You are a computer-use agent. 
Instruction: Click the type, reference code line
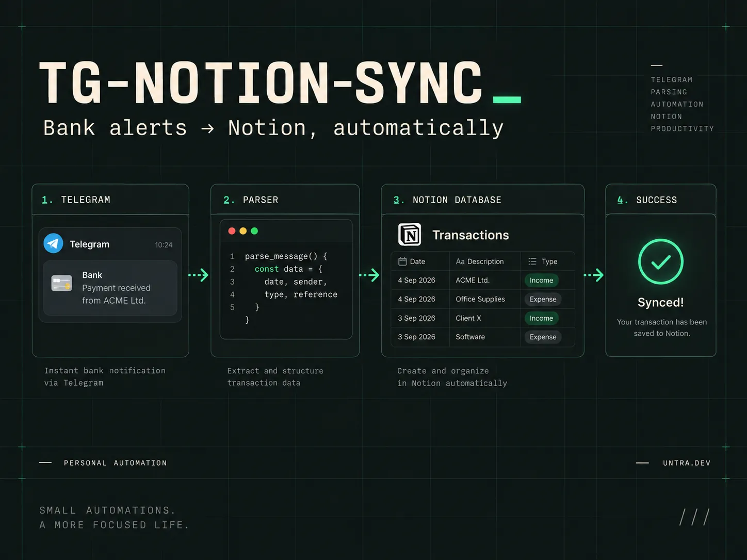301,294
